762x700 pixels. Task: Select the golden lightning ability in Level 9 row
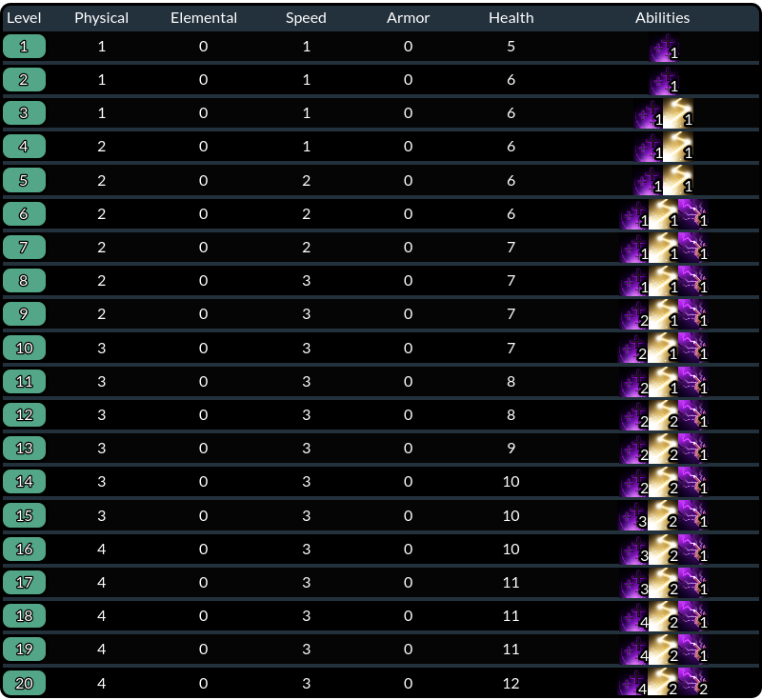664,314
